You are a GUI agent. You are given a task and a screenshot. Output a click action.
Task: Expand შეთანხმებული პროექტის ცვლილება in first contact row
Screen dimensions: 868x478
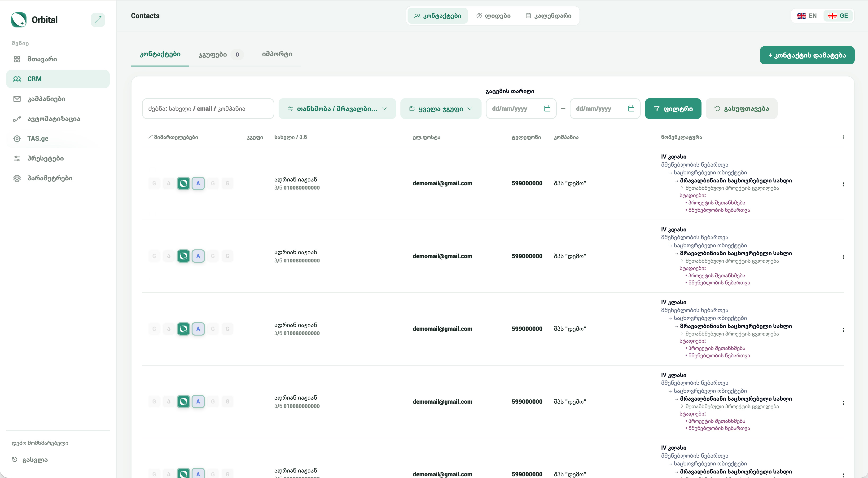tap(729, 188)
